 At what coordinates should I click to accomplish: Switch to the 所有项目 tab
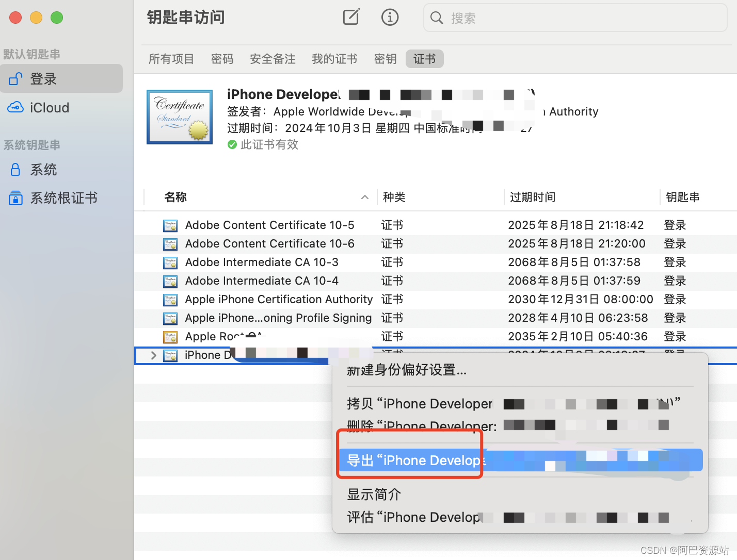tap(171, 59)
